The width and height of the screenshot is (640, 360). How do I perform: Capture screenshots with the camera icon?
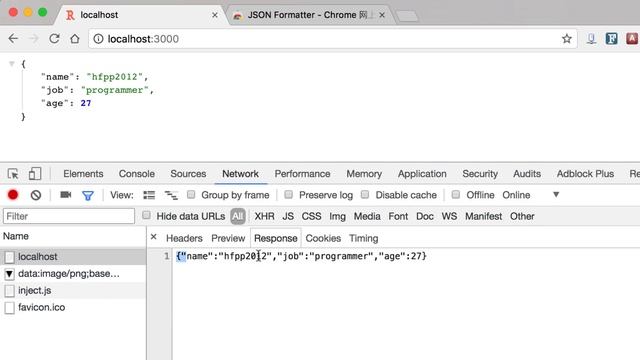coord(66,195)
